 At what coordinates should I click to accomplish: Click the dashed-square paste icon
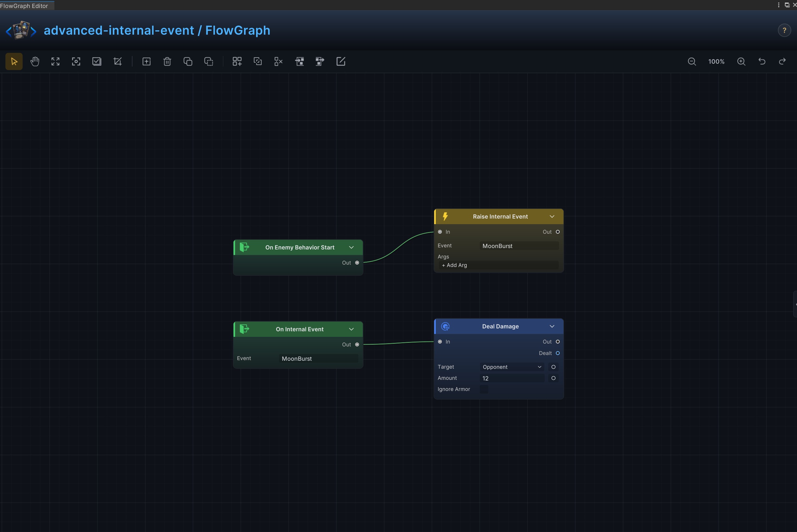pos(208,61)
